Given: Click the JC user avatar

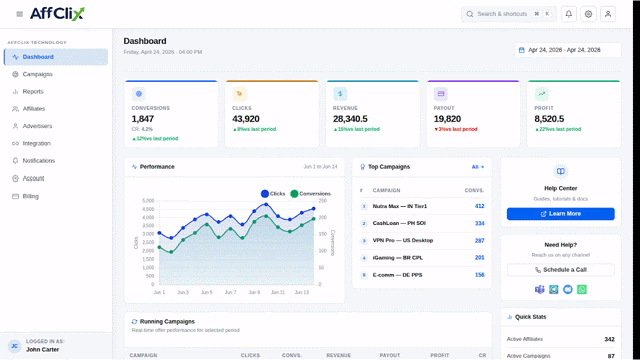Looking at the screenshot, I should (14, 346).
